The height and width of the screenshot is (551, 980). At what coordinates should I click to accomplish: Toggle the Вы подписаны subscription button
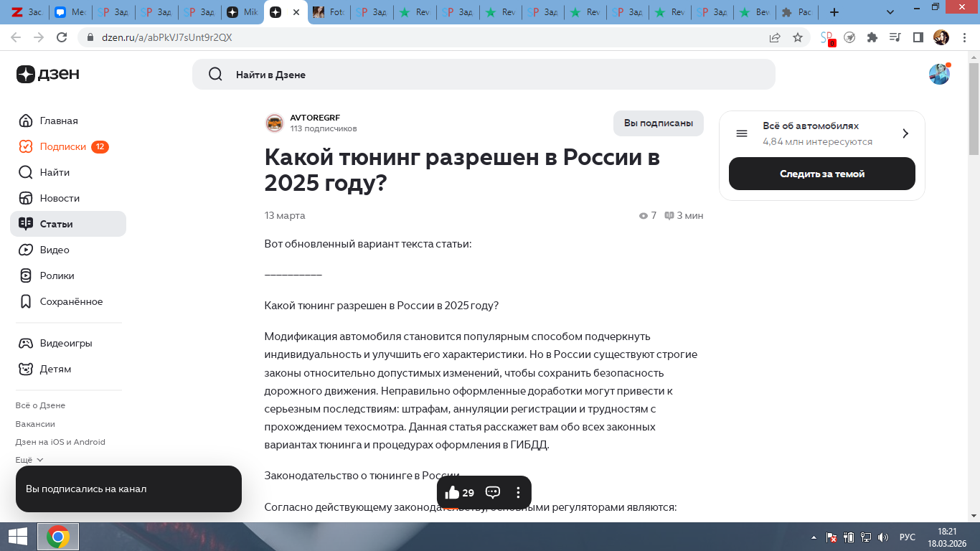click(x=659, y=123)
